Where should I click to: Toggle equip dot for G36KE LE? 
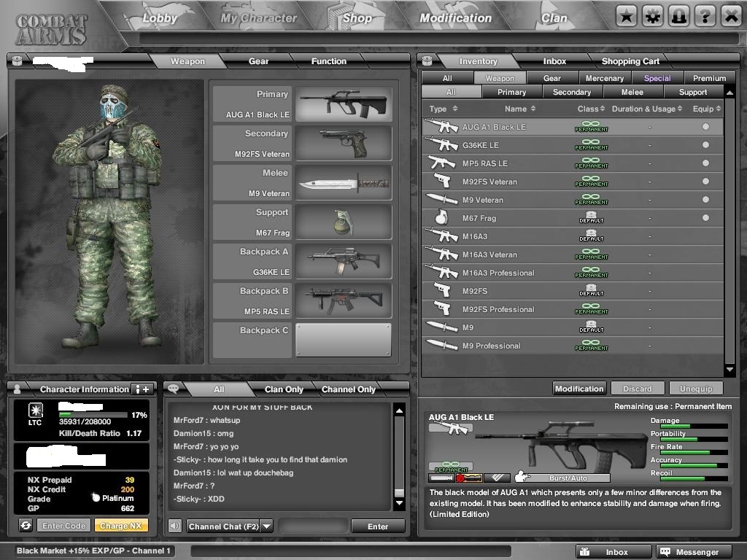point(705,145)
